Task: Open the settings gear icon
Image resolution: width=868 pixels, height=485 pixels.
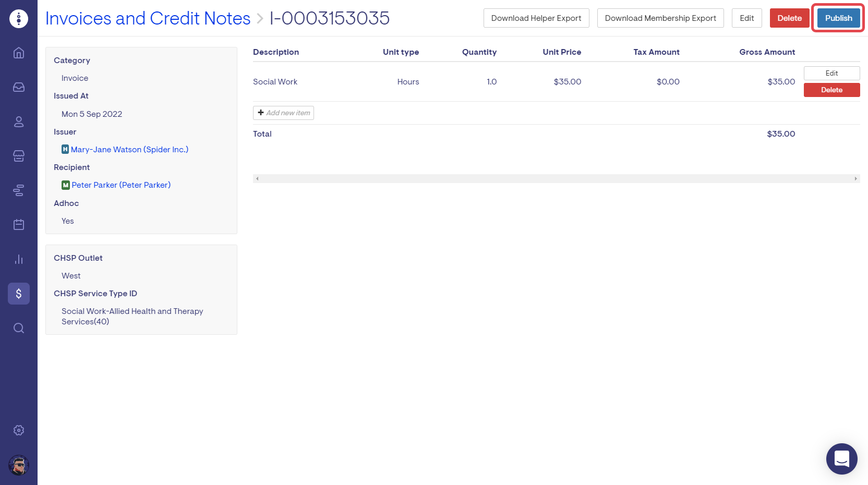Action: tap(19, 430)
